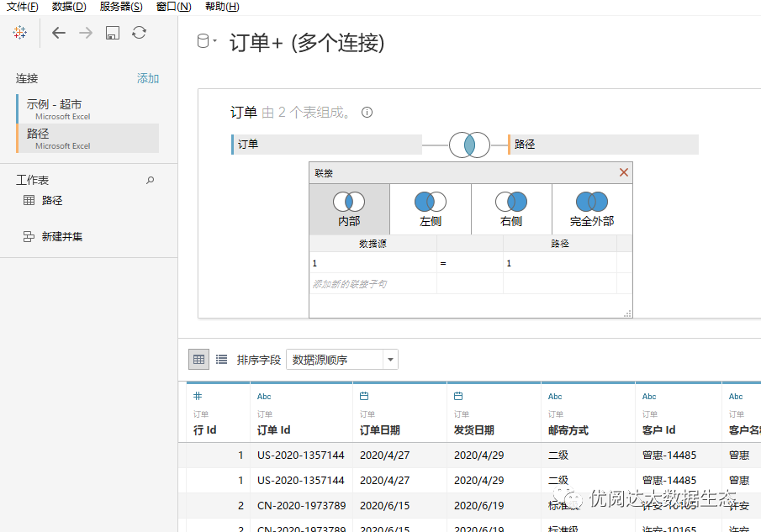
Task: Click the Abc type icon of 订单 Id
Action: 264,396
